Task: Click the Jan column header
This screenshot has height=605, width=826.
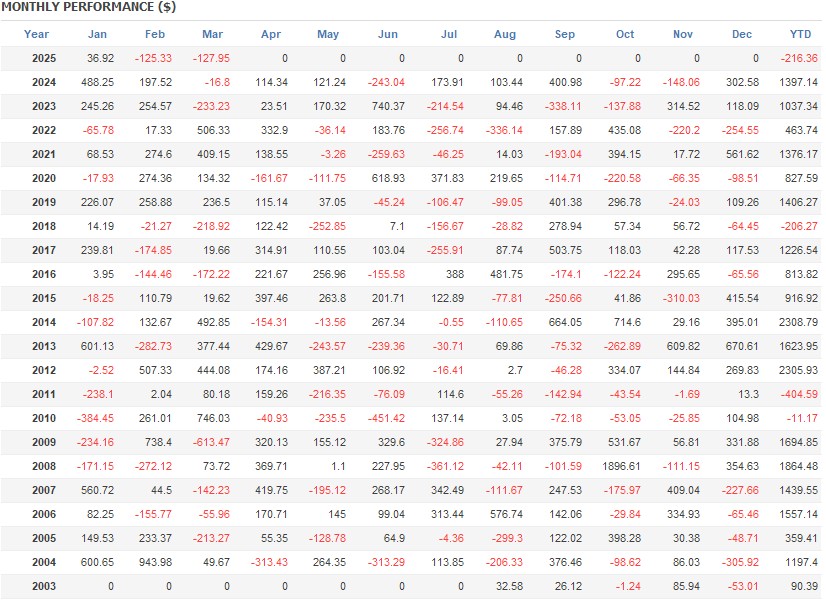Action: click(97, 34)
